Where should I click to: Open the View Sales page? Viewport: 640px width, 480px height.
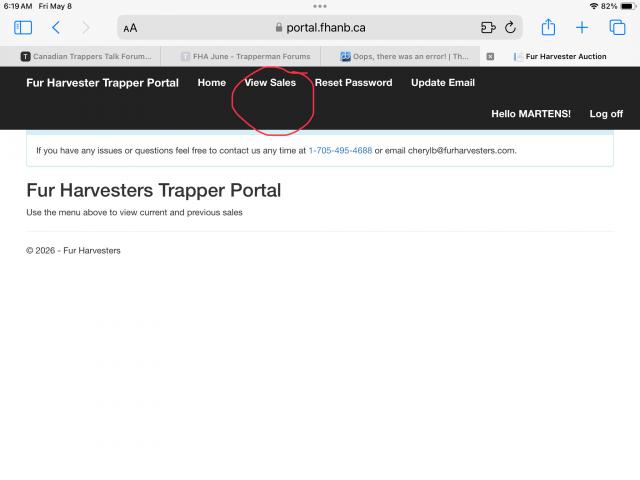click(270, 82)
